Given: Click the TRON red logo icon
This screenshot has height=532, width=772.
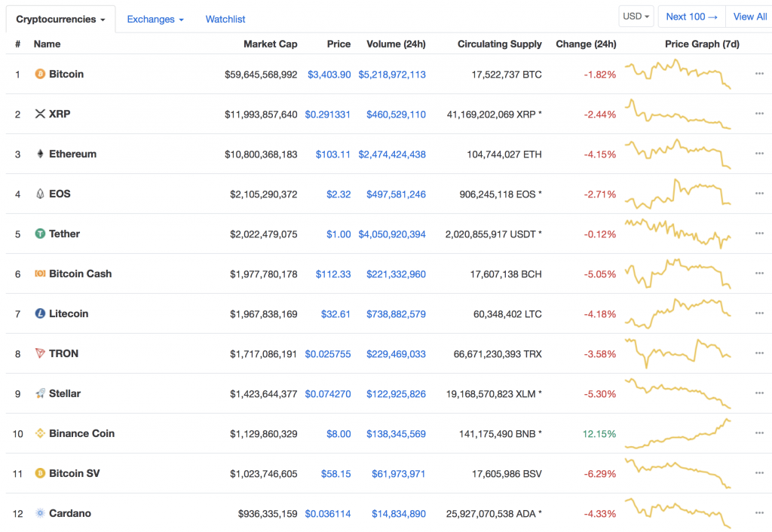Looking at the screenshot, I should click(40, 353).
